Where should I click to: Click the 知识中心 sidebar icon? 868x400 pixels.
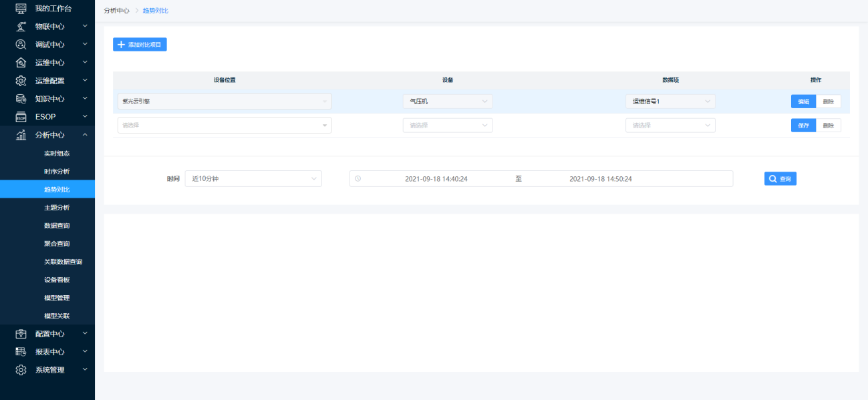[x=21, y=99]
